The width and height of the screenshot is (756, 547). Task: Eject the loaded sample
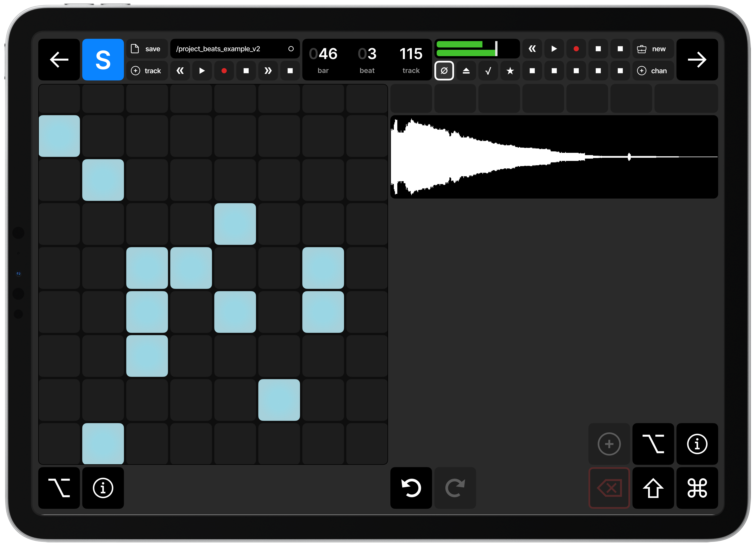pos(466,71)
